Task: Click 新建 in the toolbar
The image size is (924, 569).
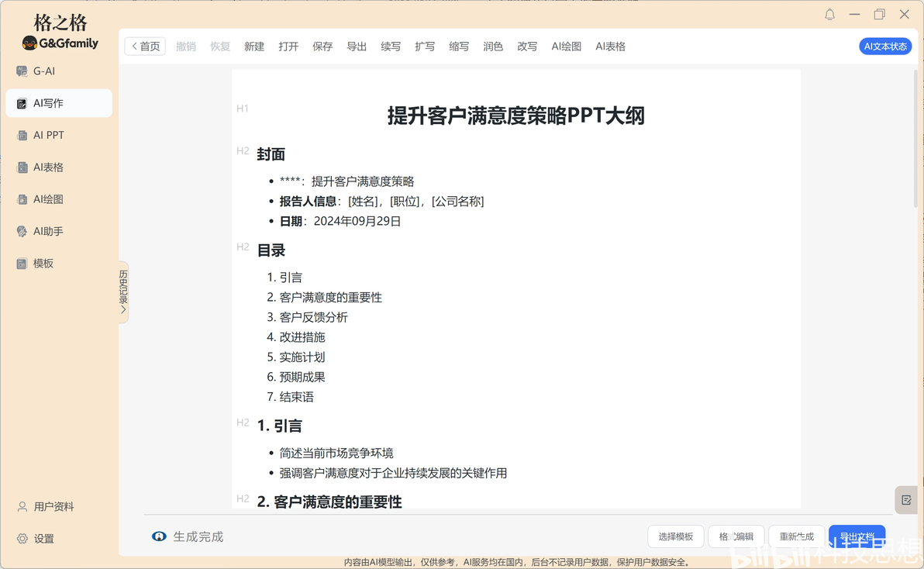Action: point(254,47)
